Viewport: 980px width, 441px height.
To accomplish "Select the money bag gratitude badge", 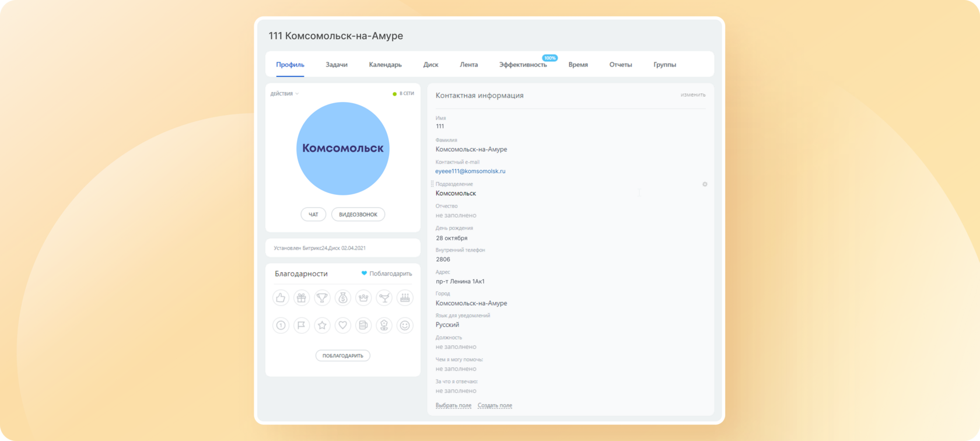I will tap(343, 298).
